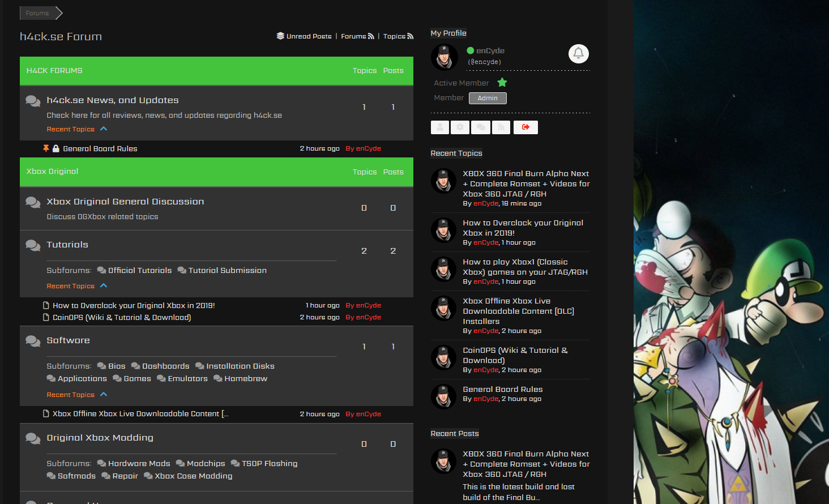Viewport: 829px width, 504px height.
Task: Open the Tutorials forum
Action: point(67,245)
